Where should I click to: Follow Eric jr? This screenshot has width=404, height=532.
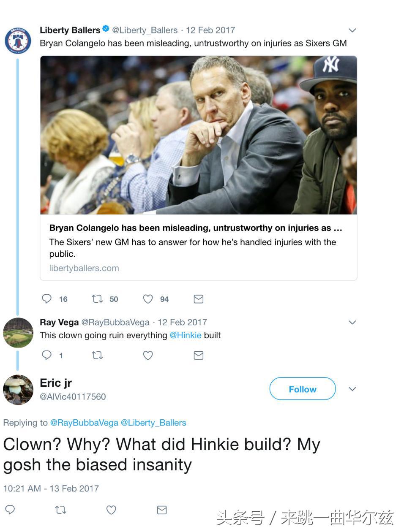coord(302,389)
